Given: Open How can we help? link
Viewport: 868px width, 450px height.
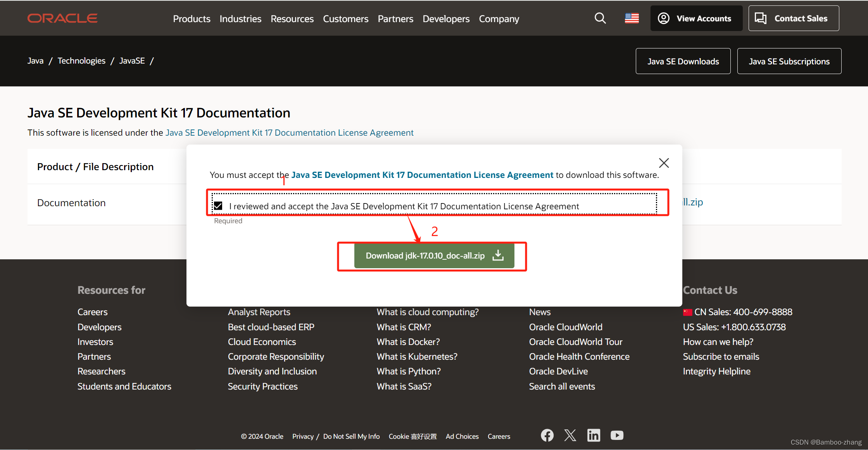Looking at the screenshot, I should [718, 342].
